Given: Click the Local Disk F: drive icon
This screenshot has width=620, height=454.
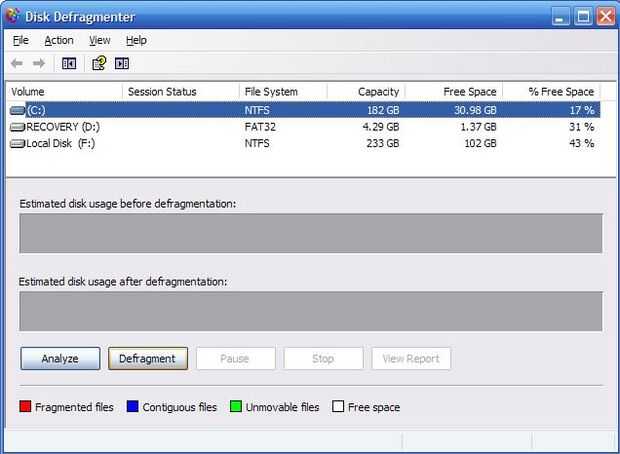Looking at the screenshot, I should click(17, 144).
